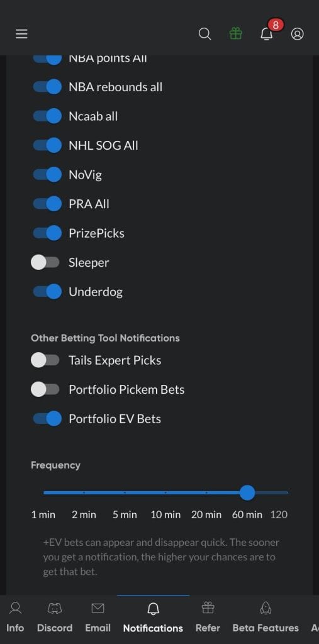319x644 pixels.
Task: Turn off the Underdog toggle
Action: point(47,292)
